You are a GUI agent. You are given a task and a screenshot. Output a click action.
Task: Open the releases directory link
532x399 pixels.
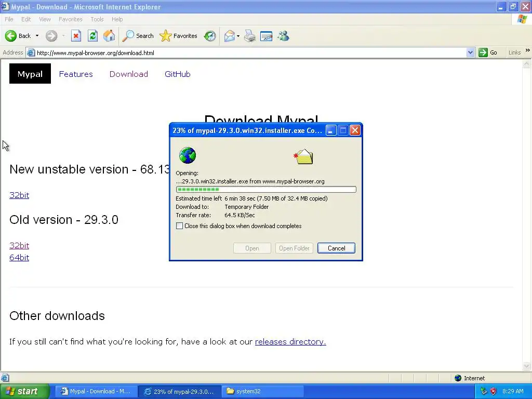290,342
